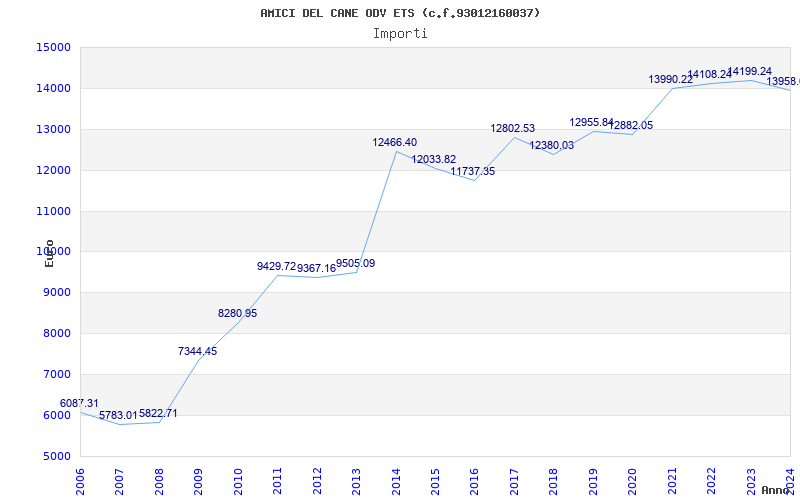Click the Anno axis title
This screenshot has height=500, width=800.
coord(776,490)
